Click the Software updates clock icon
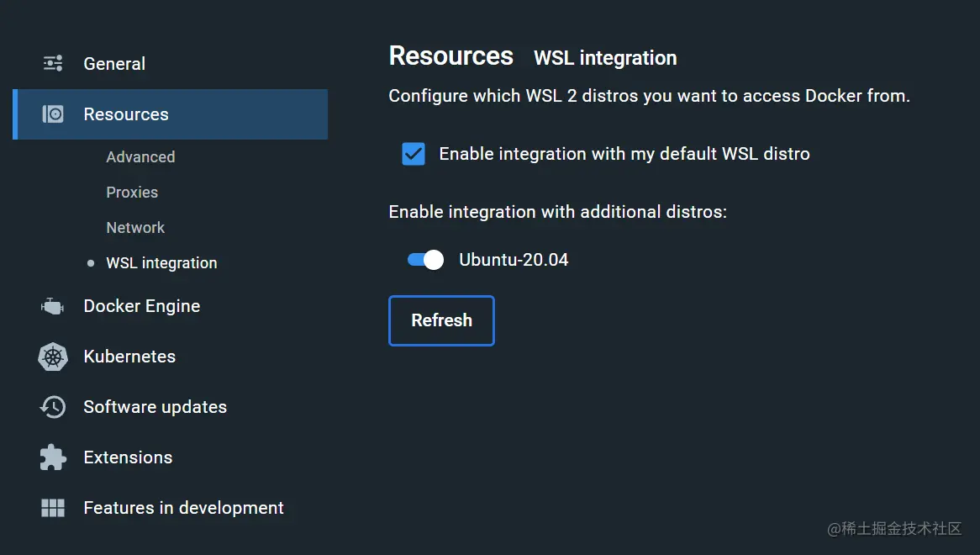 (x=53, y=407)
